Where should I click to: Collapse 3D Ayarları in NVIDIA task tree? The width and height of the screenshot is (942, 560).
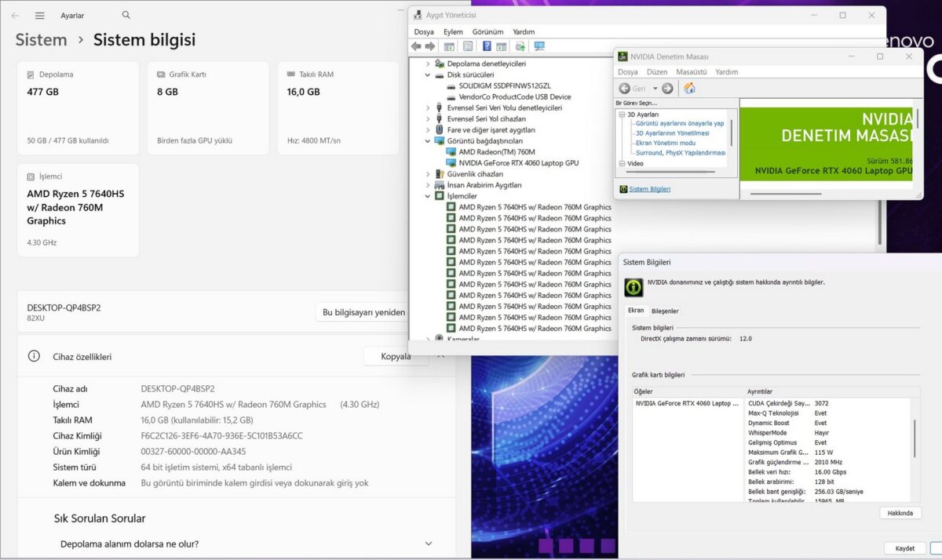(622, 115)
